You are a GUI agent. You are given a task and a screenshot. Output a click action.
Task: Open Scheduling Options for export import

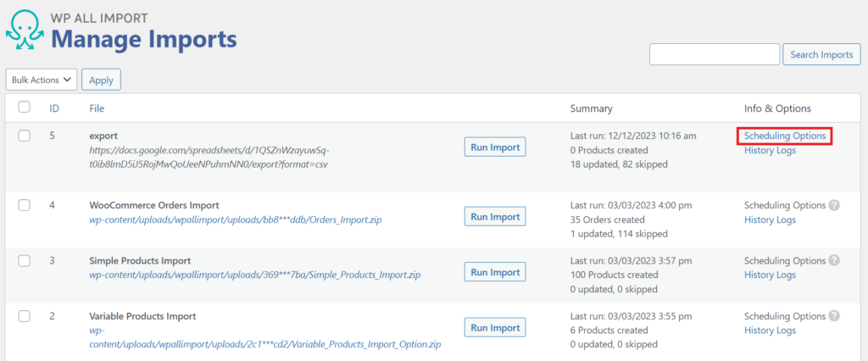pyautogui.click(x=785, y=136)
